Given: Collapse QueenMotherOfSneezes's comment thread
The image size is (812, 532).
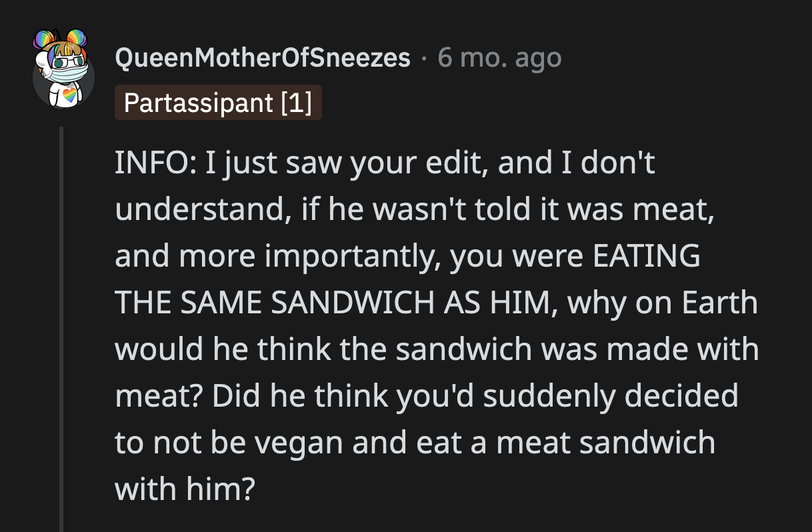Looking at the screenshot, I should 62,300.
